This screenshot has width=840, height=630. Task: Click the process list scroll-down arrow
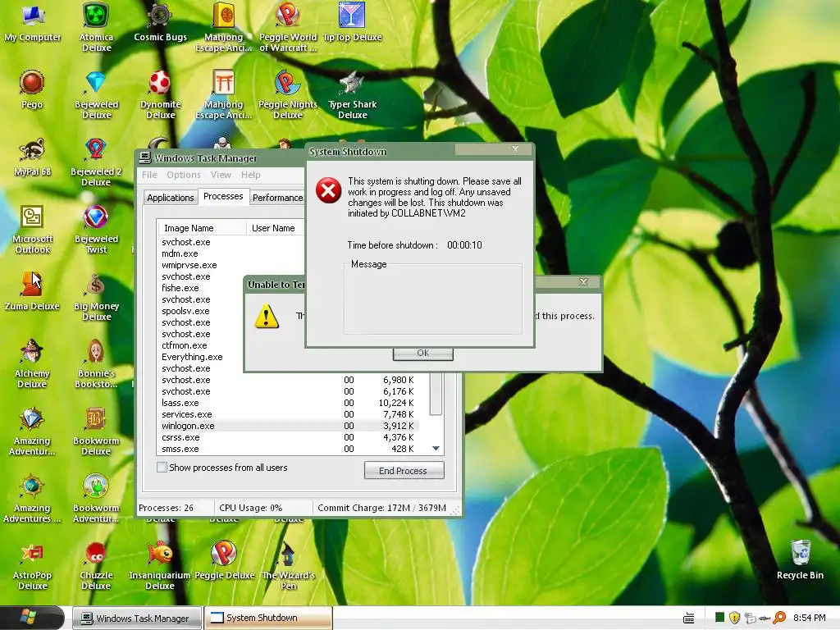(x=436, y=449)
